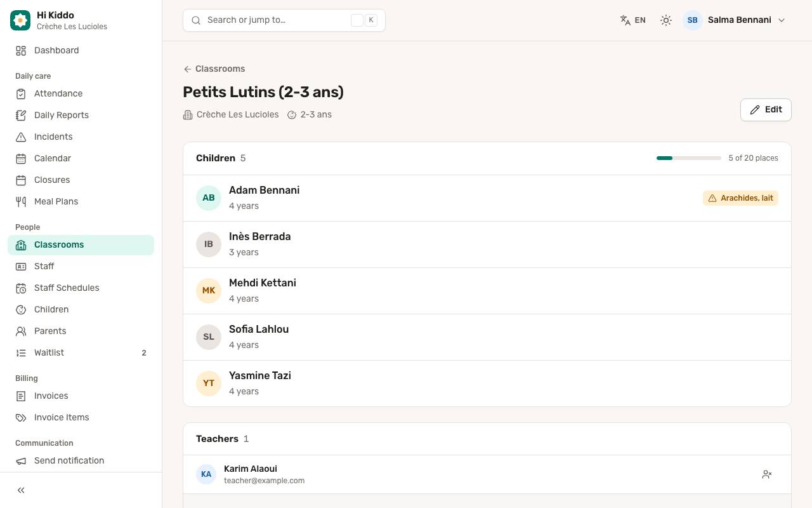
Task: Edit the Petits Lutins classroom
Action: coord(766,110)
